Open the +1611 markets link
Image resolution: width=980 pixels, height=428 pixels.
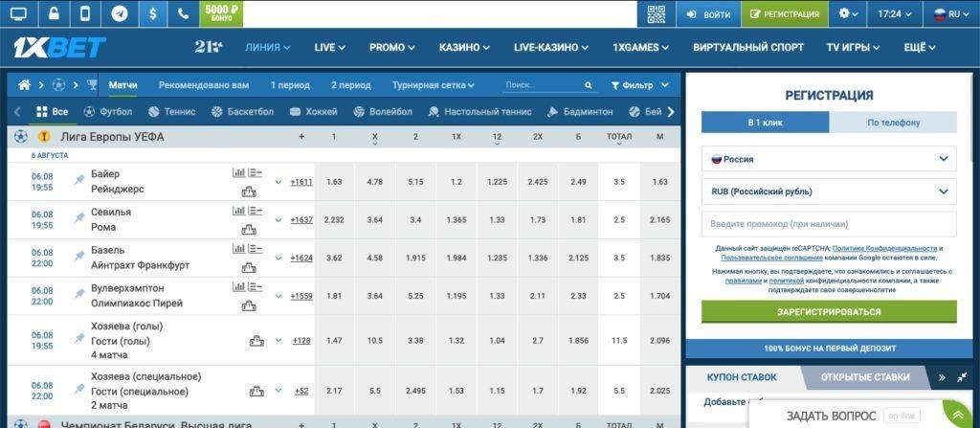click(301, 182)
